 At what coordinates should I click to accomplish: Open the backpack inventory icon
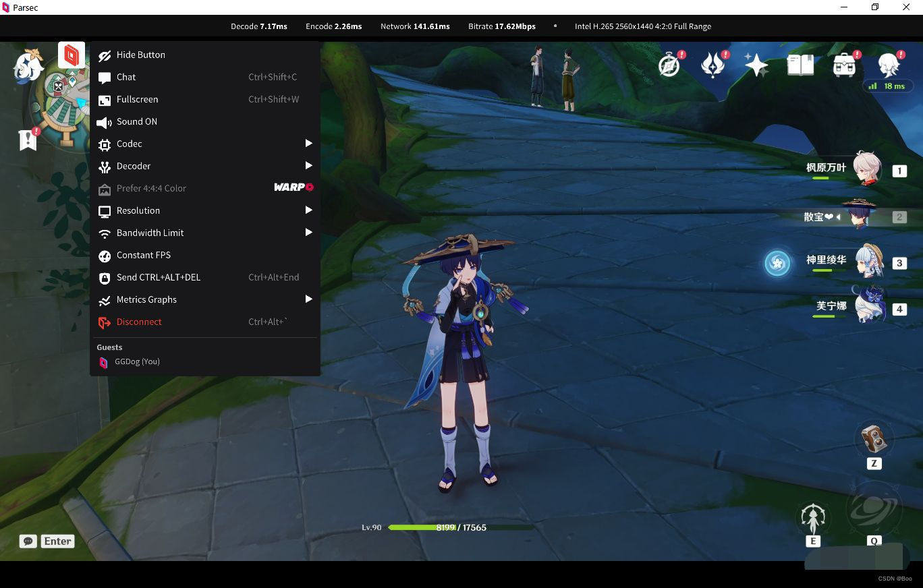pyautogui.click(x=844, y=65)
